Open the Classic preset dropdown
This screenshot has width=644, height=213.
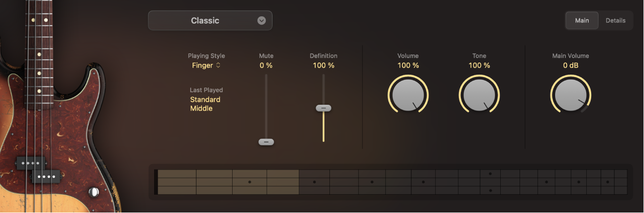pos(205,21)
